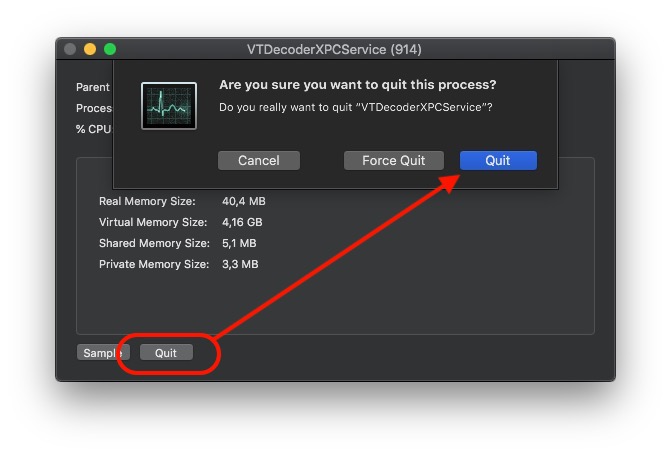
Task: Zoom the window with the green button
Action: pos(110,49)
